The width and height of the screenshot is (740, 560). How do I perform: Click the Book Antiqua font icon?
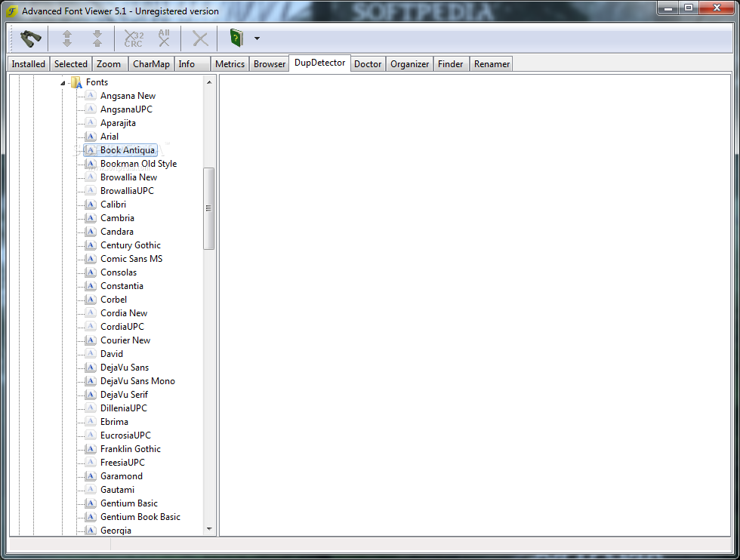[91, 150]
